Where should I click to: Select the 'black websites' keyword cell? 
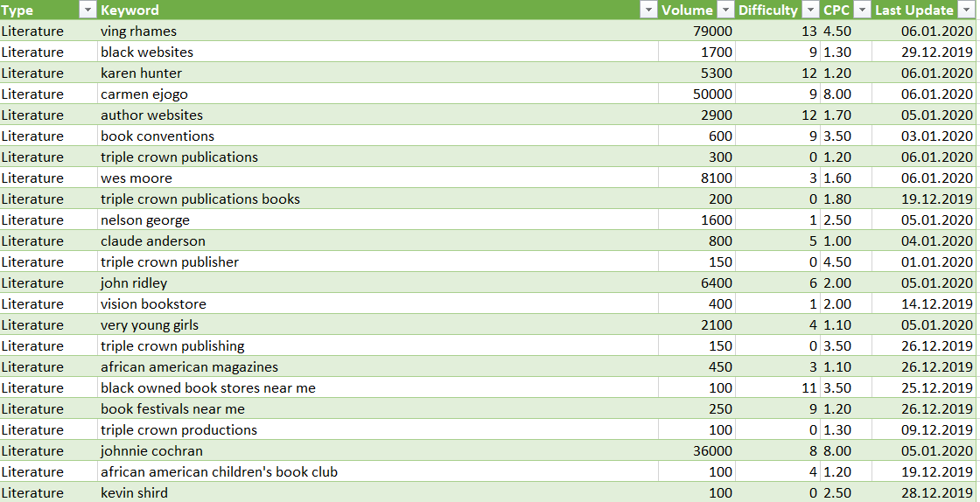coord(377,52)
